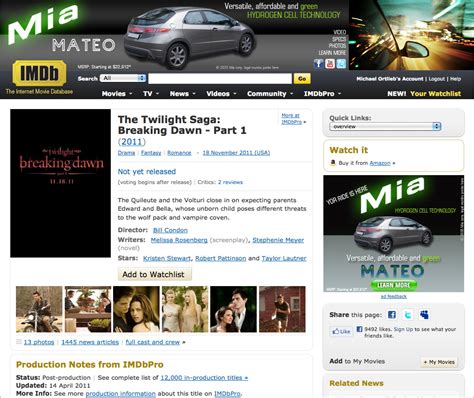The width and height of the screenshot is (474, 398).
Task: Open writer Melissa Rosenberg's page
Action: [179, 240]
